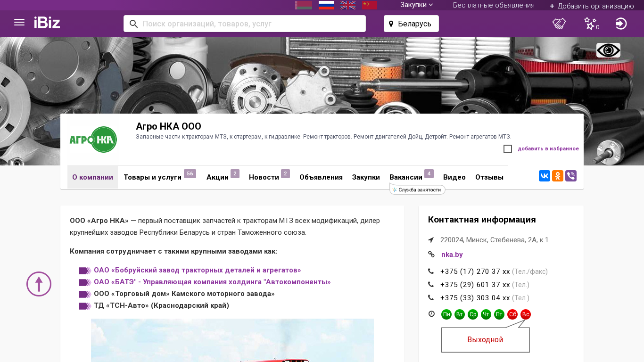Select Russian language flag
Screen dimensions: 644x362
click(326, 5)
